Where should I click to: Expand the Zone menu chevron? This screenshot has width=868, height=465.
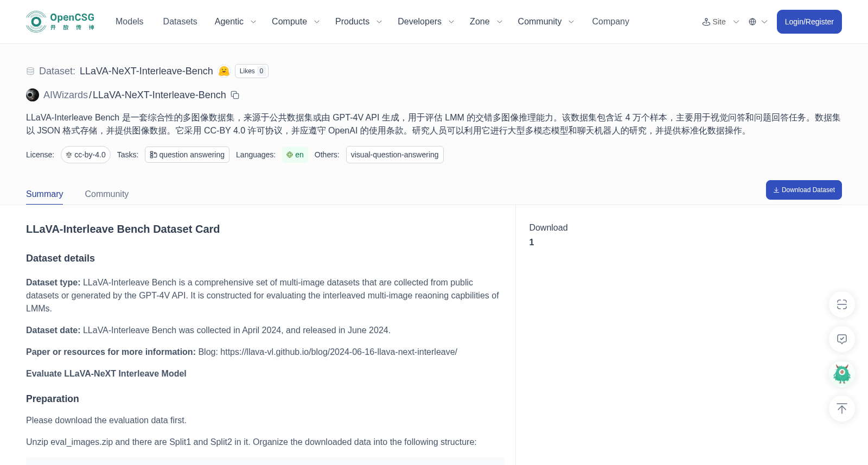[x=500, y=22]
